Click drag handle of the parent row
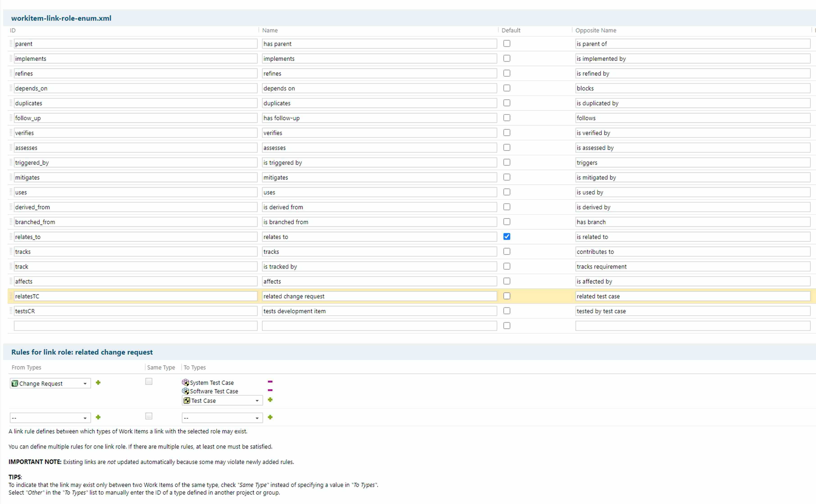 pos(11,44)
